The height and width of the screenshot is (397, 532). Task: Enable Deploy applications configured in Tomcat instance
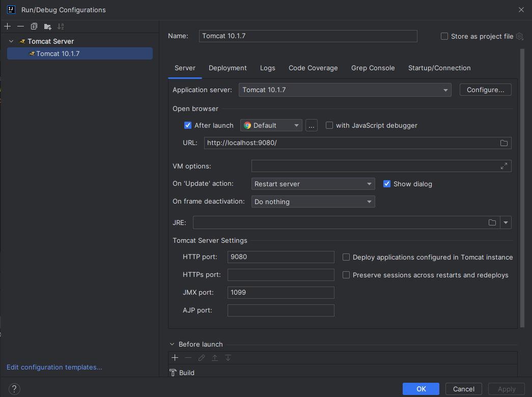coord(346,257)
